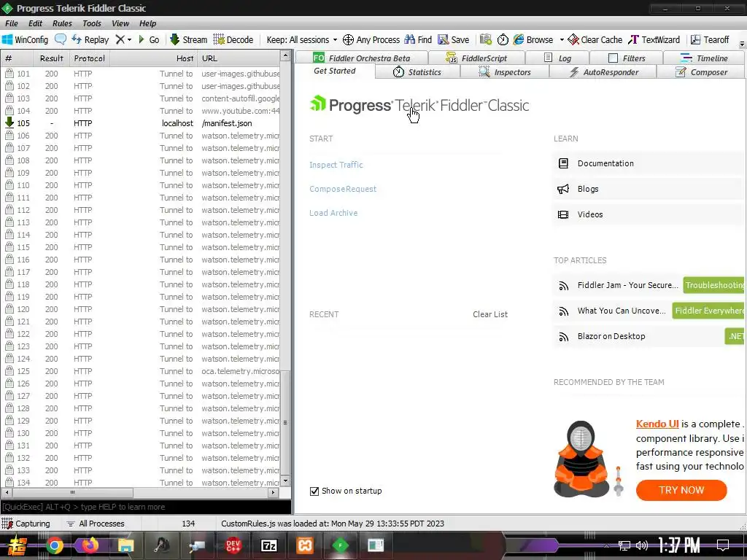Switch to the Timeline tab

point(704,58)
